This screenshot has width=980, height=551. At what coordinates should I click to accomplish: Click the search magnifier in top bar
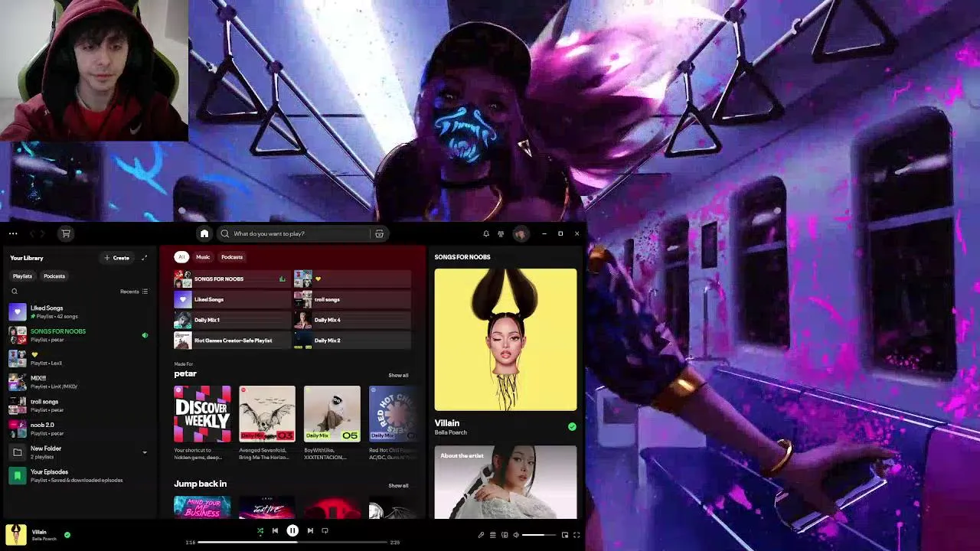(225, 233)
